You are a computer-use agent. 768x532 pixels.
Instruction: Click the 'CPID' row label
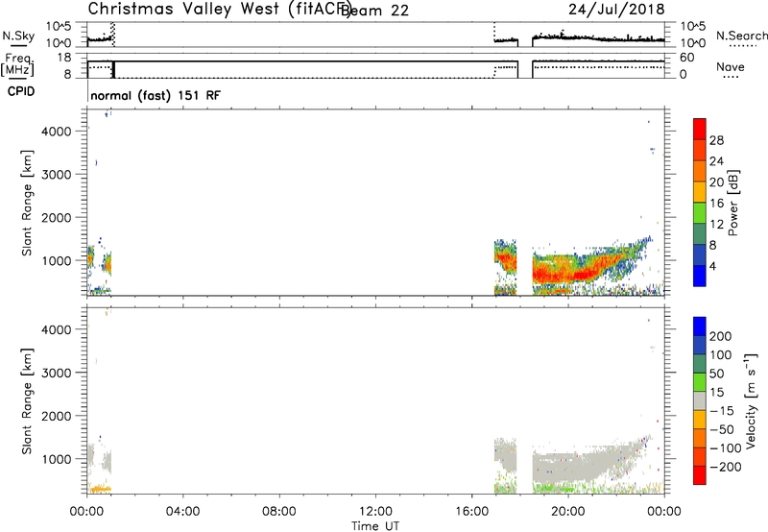click(x=21, y=91)
